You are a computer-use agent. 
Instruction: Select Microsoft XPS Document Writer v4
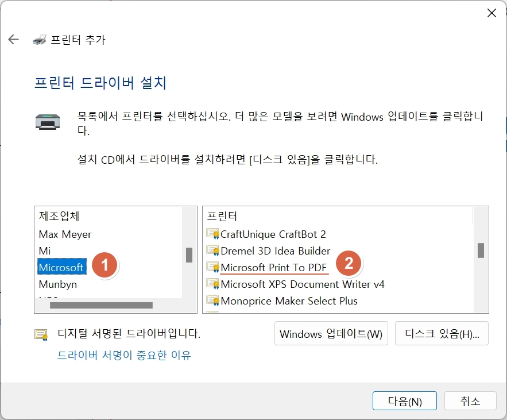point(303,284)
